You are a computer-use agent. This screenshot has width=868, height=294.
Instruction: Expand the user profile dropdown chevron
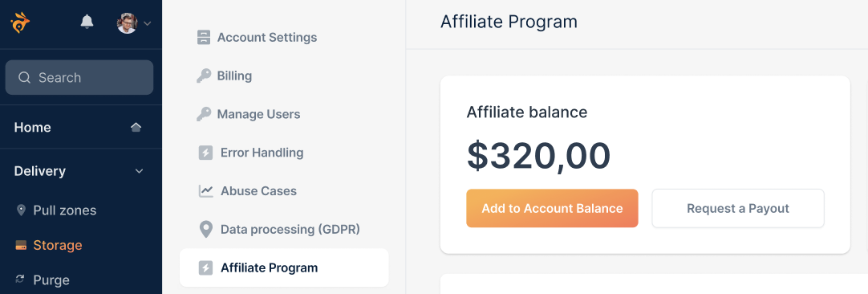pyautogui.click(x=148, y=23)
